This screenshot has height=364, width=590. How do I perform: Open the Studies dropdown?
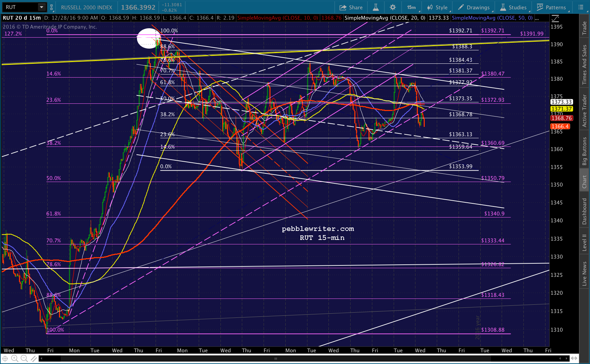point(513,7)
